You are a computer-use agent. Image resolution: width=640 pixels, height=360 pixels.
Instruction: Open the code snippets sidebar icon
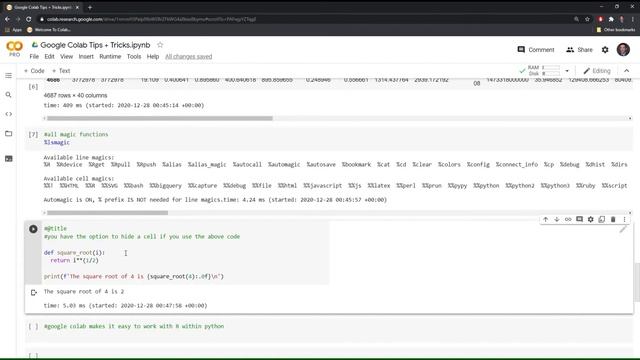(9, 114)
